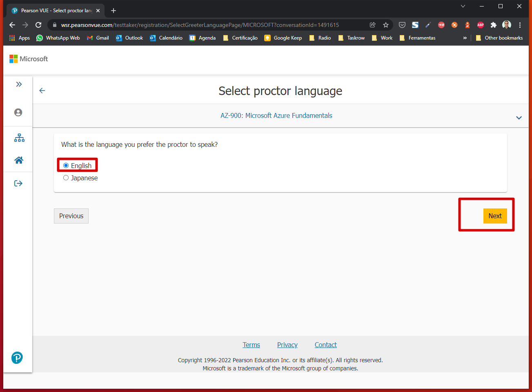This screenshot has width=532, height=392.
Task: Select the Japanese radio button
Action: click(x=66, y=178)
